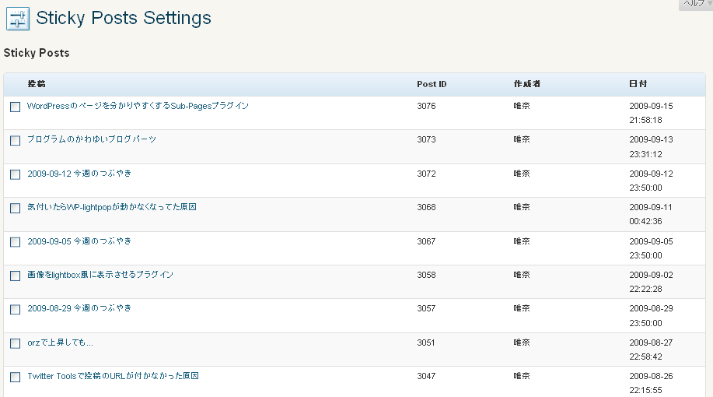Open the 2009-09-12 weekly tweets post

[x=79, y=173]
